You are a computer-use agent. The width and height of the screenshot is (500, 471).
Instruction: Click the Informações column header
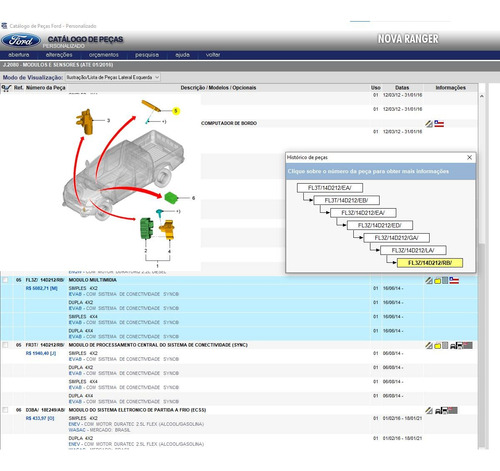pos(451,88)
